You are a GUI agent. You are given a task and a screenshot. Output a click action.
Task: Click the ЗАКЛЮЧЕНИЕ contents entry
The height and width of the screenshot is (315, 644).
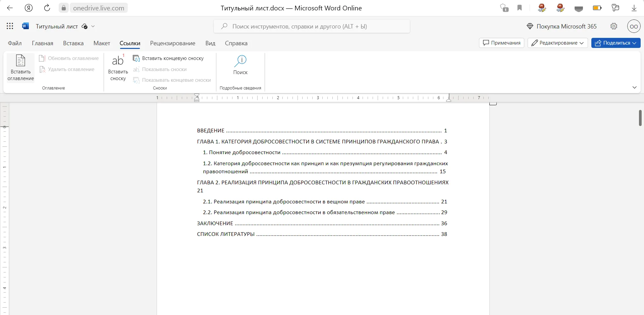[322, 224]
